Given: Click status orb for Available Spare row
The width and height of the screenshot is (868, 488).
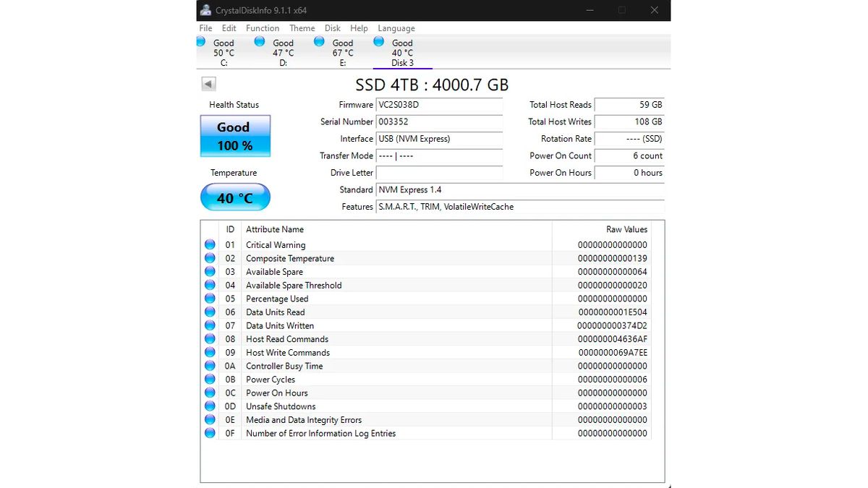Looking at the screenshot, I should (210, 272).
